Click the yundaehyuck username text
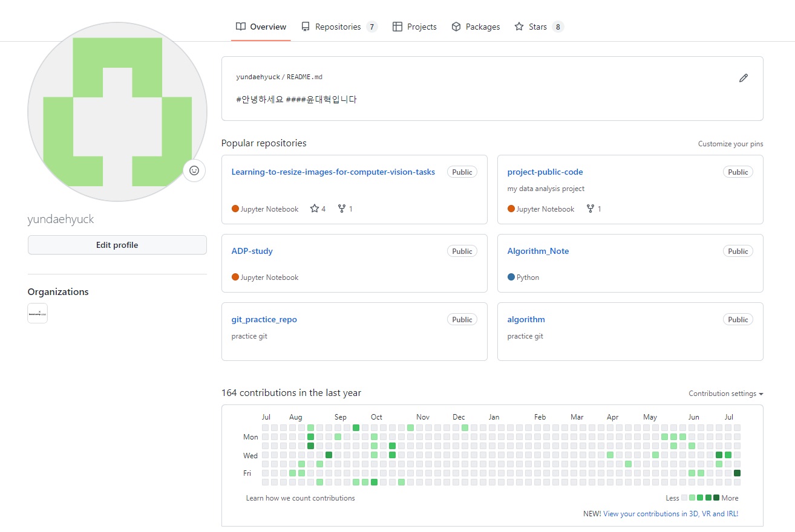795x532 pixels. tap(61, 219)
